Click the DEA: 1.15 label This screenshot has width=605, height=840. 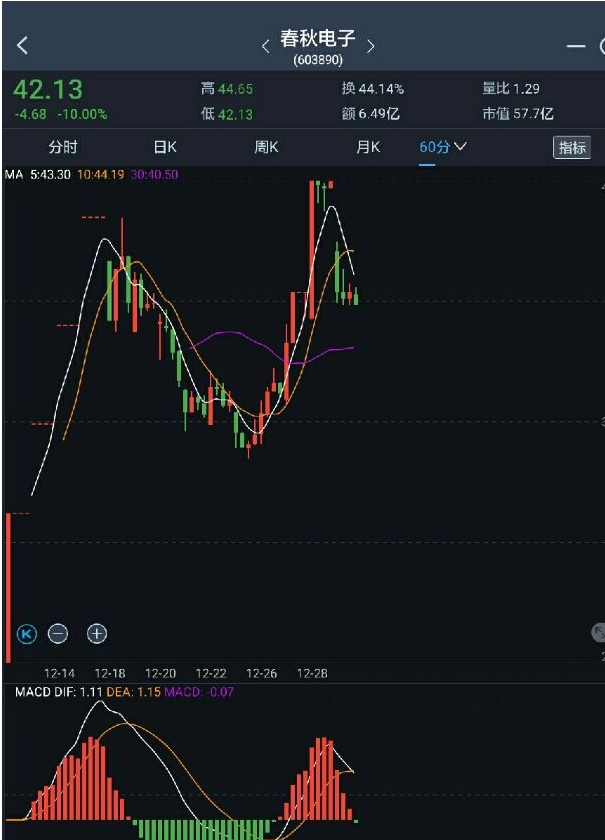[133, 692]
